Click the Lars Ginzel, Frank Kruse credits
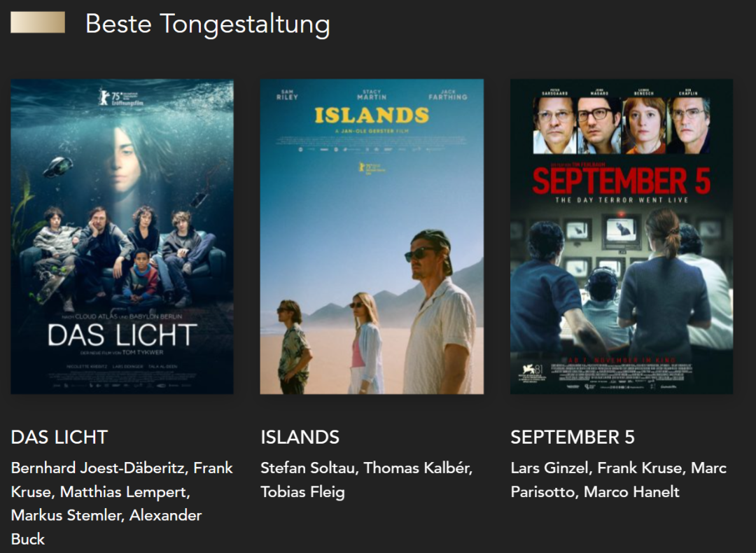 (x=598, y=468)
